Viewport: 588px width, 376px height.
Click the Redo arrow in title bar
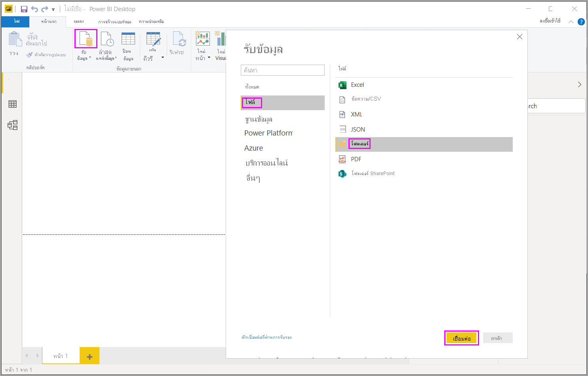pos(45,9)
